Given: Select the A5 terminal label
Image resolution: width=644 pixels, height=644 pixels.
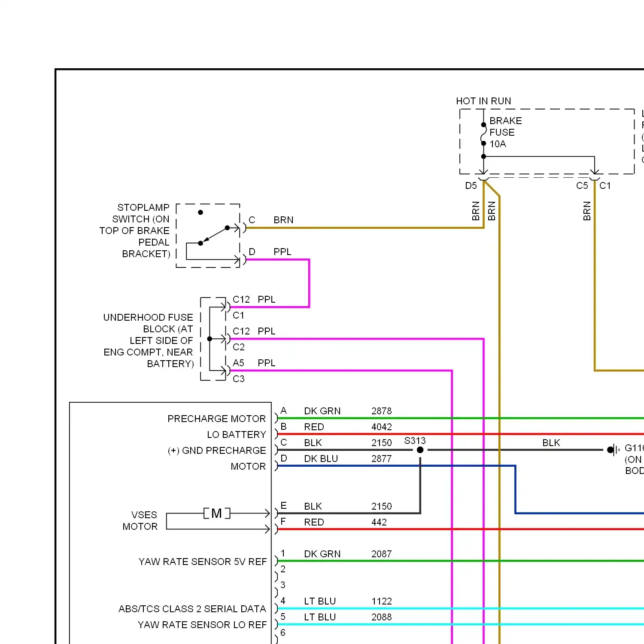Looking at the screenshot, I should (x=238, y=363).
